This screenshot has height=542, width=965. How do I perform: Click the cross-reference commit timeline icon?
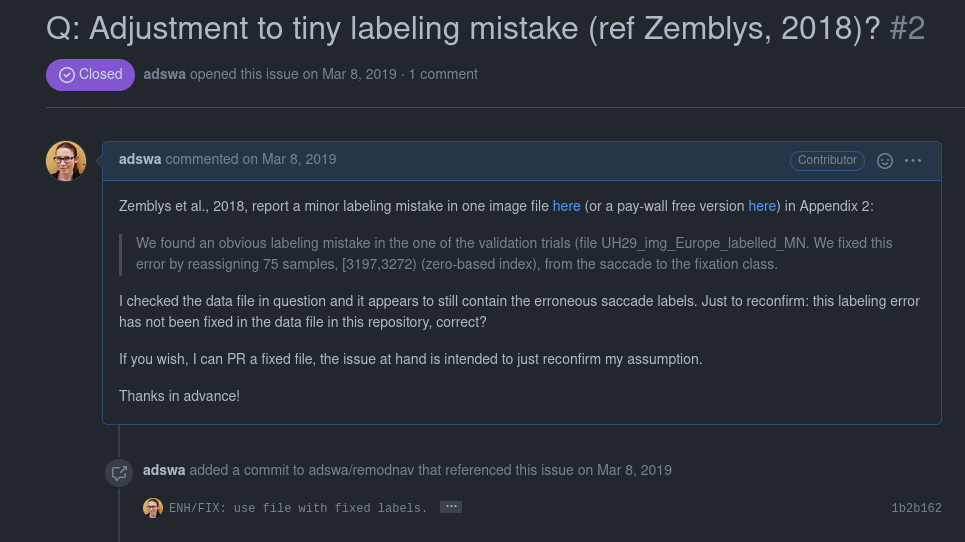(x=119, y=472)
